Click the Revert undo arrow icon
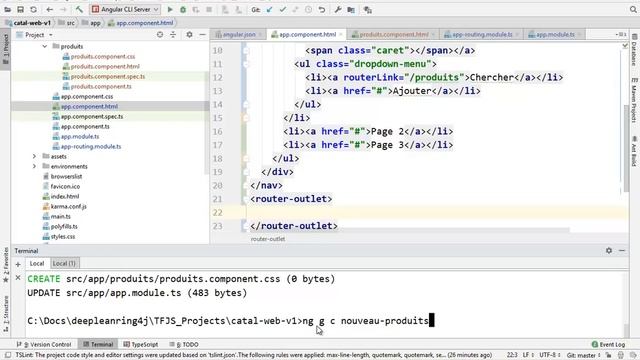Image resolution: width=640 pixels, height=360 pixels. pos(322,9)
